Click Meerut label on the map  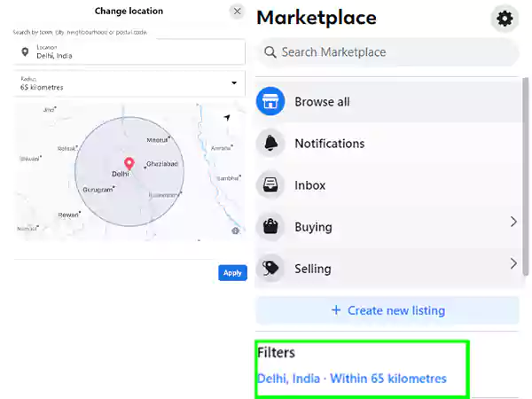157,140
